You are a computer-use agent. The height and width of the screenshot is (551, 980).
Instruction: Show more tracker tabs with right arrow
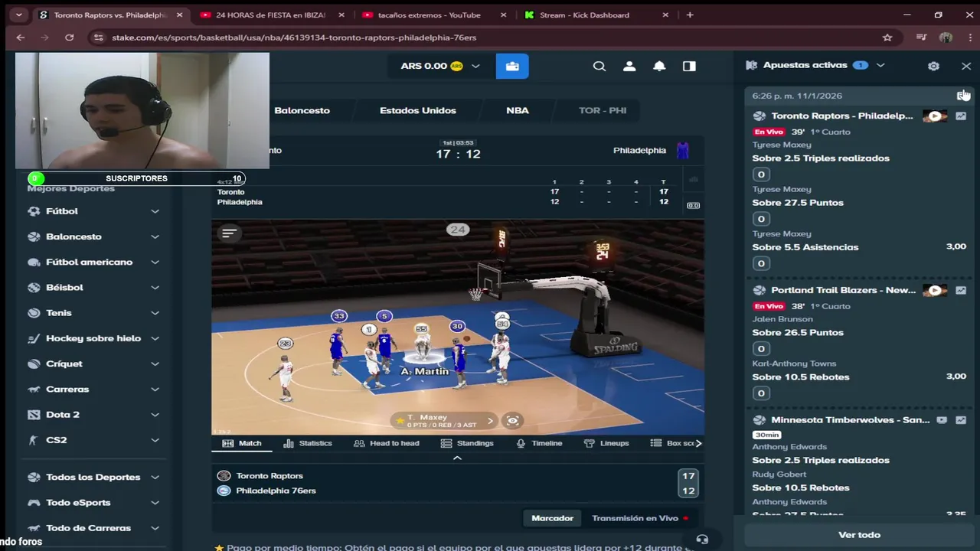click(698, 443)
